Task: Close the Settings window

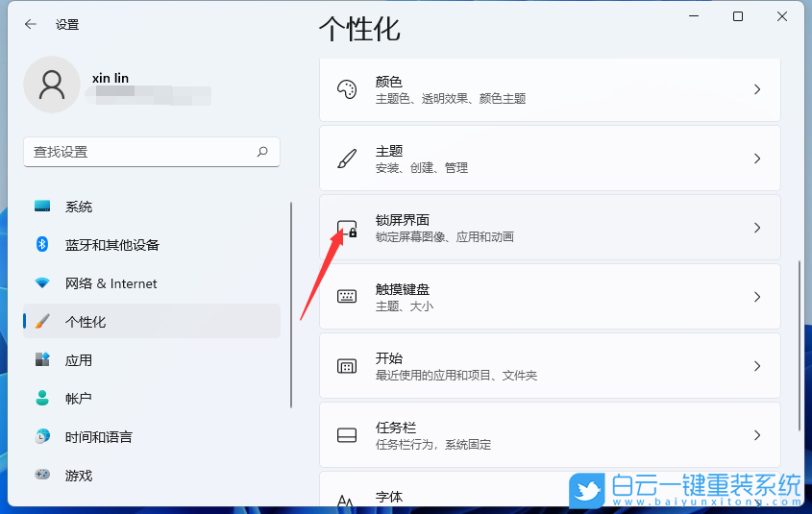Action: tap(782, 16)
